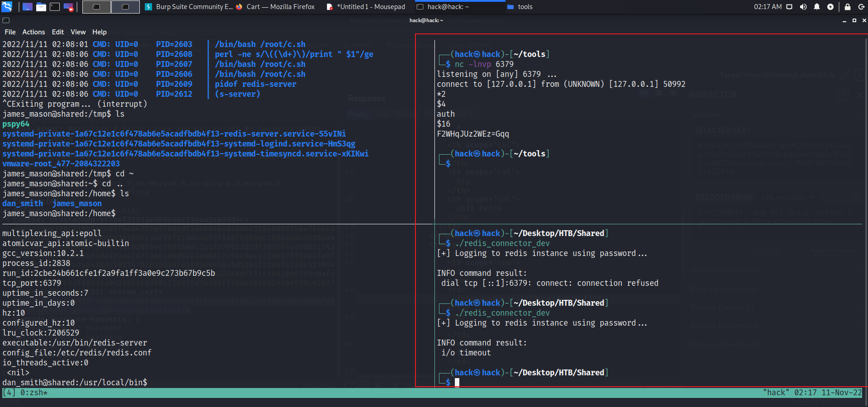Switch to Burp Suite Community window in taskbar
868x407 pixels.
click(x=189, y=7)
